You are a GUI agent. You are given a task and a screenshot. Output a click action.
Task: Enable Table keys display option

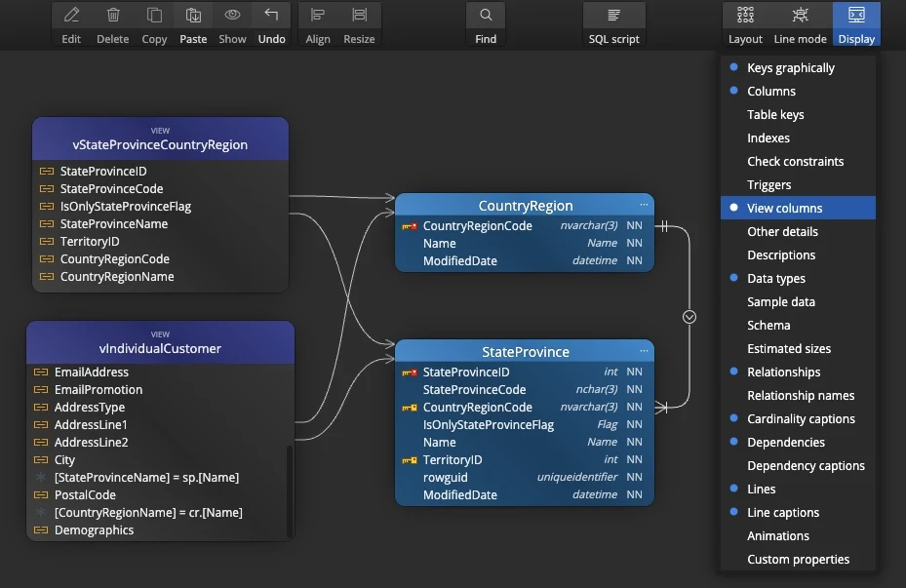click(x=798, y=114)
